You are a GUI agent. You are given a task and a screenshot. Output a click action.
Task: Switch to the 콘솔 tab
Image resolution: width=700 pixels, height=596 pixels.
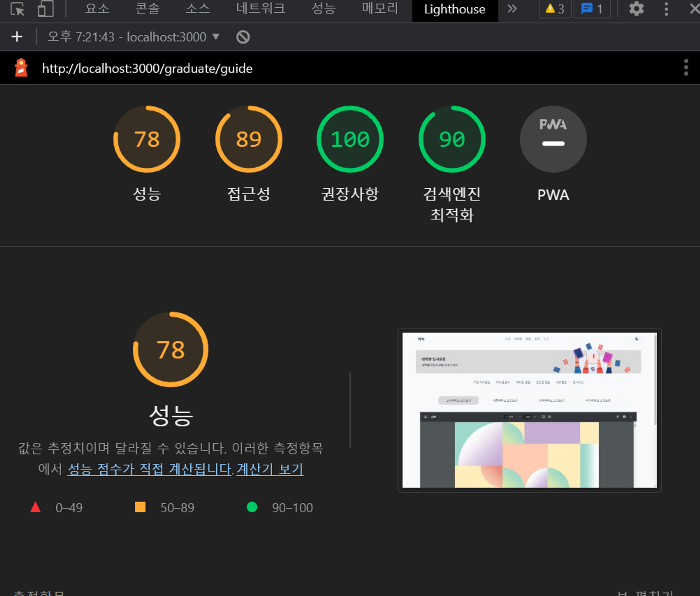(147, 9)
